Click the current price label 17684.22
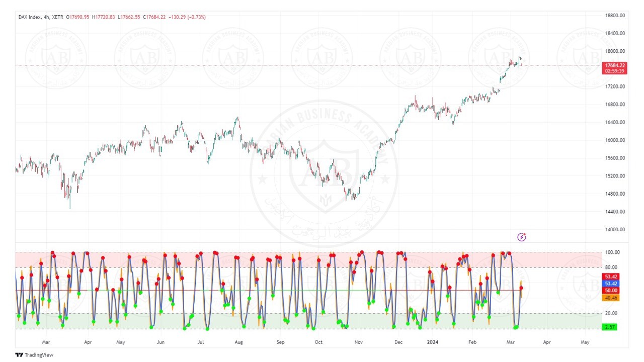The height and width of the screenshot is (362, 644). pyautogui.click(x=615, y=65)
